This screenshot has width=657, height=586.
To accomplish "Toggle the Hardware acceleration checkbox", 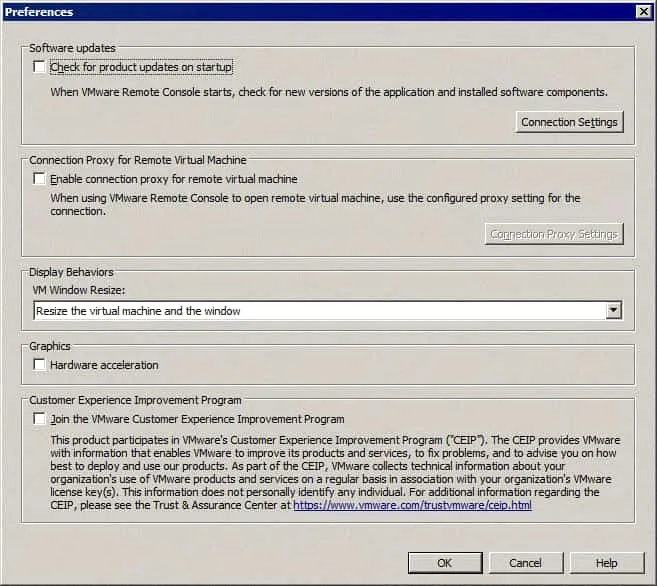I will pos(40,365).
